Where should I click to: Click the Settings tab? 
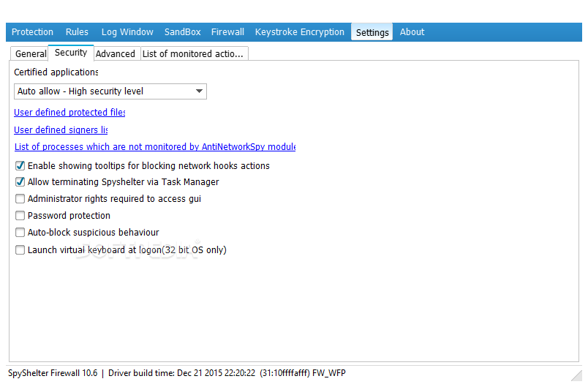tap(372, 32)
